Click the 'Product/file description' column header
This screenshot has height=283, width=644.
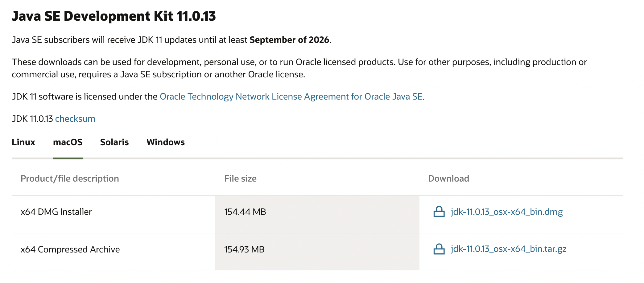click(x=70, y=178)
